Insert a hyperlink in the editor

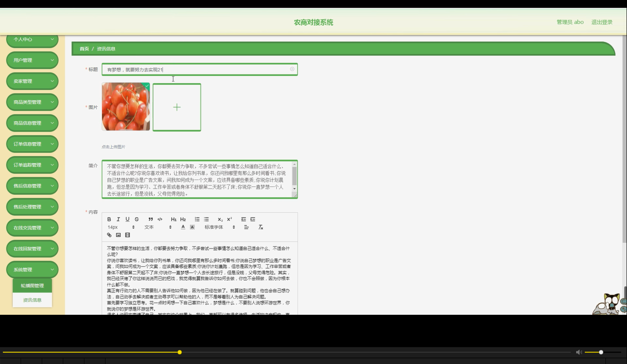pos(109,235)
